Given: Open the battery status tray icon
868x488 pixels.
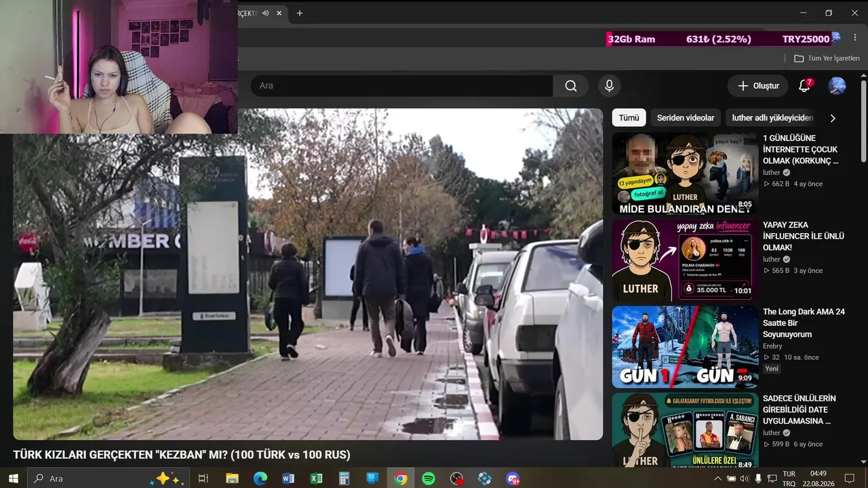Looking at the screenshot, I should (732, 479).
